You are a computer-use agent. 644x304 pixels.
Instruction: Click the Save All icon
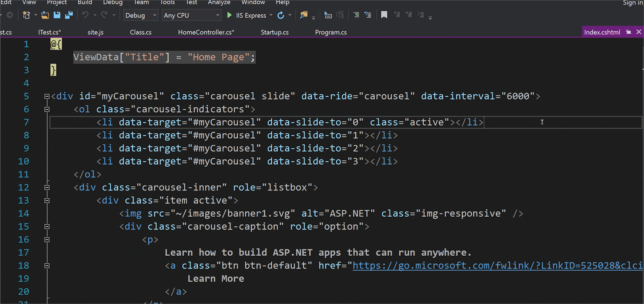tap(69, 15)
